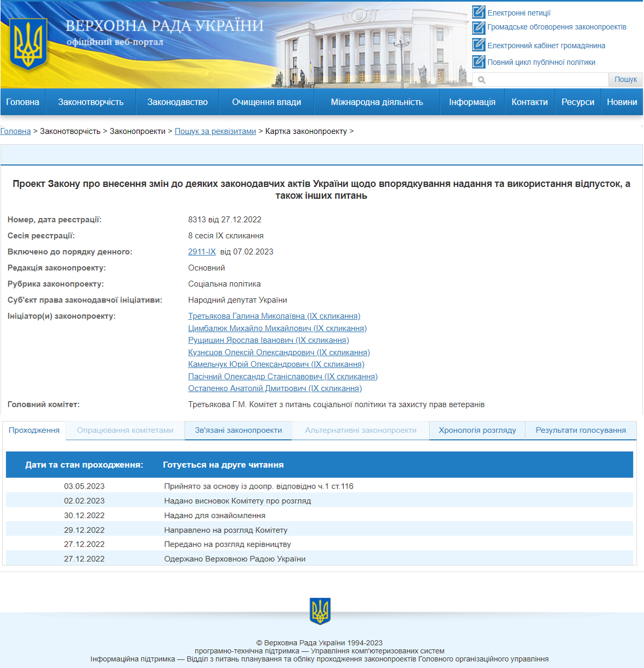This screenshot has width=644, height=668.
Task: Click the Електронні петиції pencil icon
Action: click(479, 12)
